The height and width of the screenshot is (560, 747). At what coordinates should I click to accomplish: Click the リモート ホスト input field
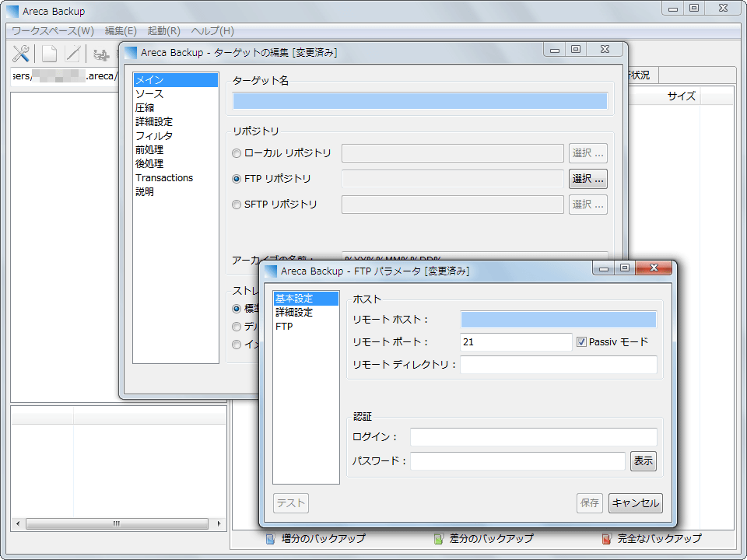point(559,320)
